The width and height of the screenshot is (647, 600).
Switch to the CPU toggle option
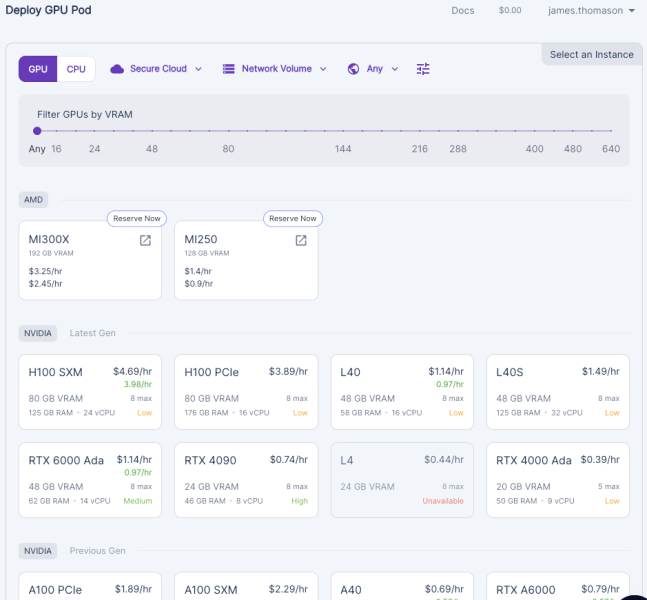(x=76, y=69)
